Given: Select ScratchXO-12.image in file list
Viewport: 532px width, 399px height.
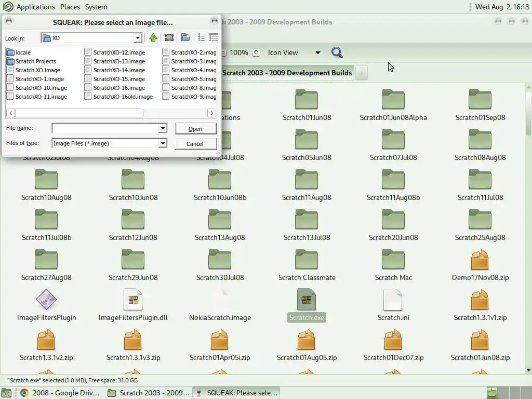Looking at the screenshot, I should click(x=115, y=52).
